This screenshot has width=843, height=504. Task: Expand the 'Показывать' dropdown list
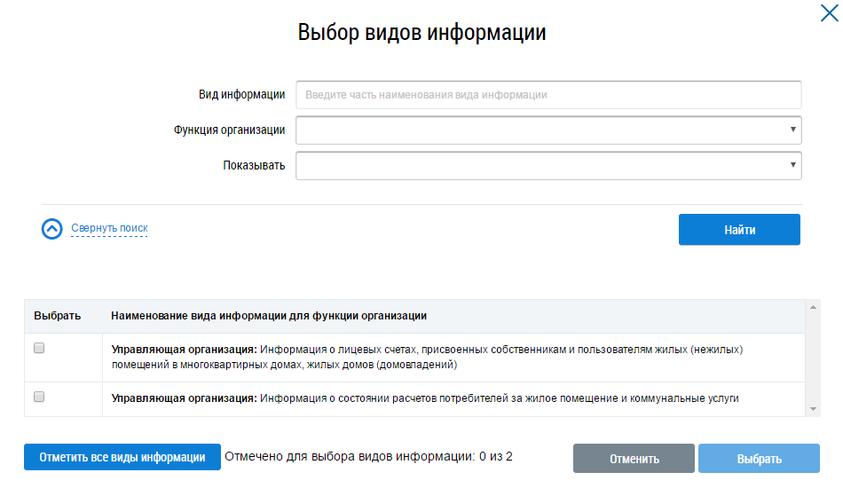click(x=548, y=166)
